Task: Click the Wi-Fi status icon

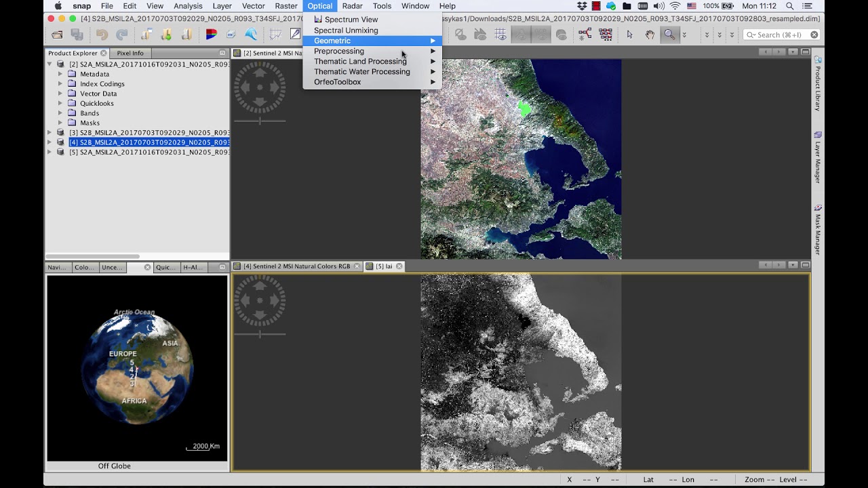Action: pyautogui.click(x=675, y=6)
